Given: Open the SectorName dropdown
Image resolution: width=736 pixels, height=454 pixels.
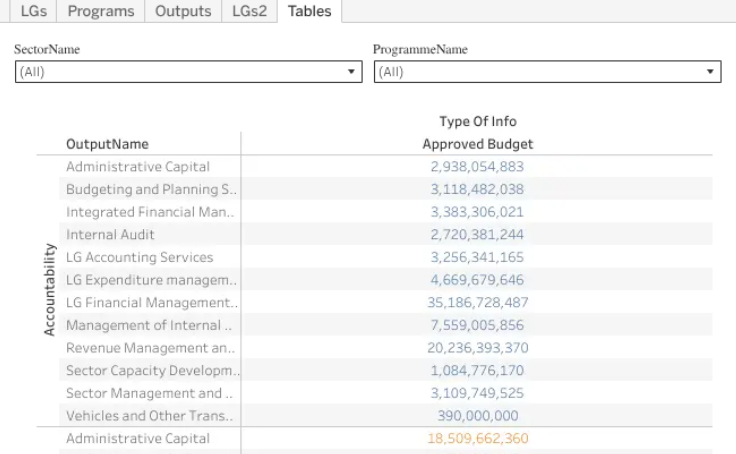Looking at the screenshot, I should (189, 72).
